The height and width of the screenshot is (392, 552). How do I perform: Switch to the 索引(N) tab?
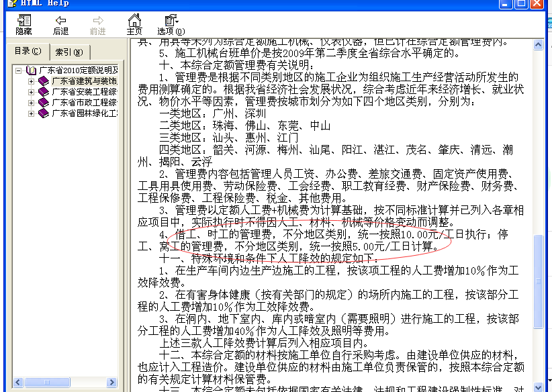coord(69,52)
